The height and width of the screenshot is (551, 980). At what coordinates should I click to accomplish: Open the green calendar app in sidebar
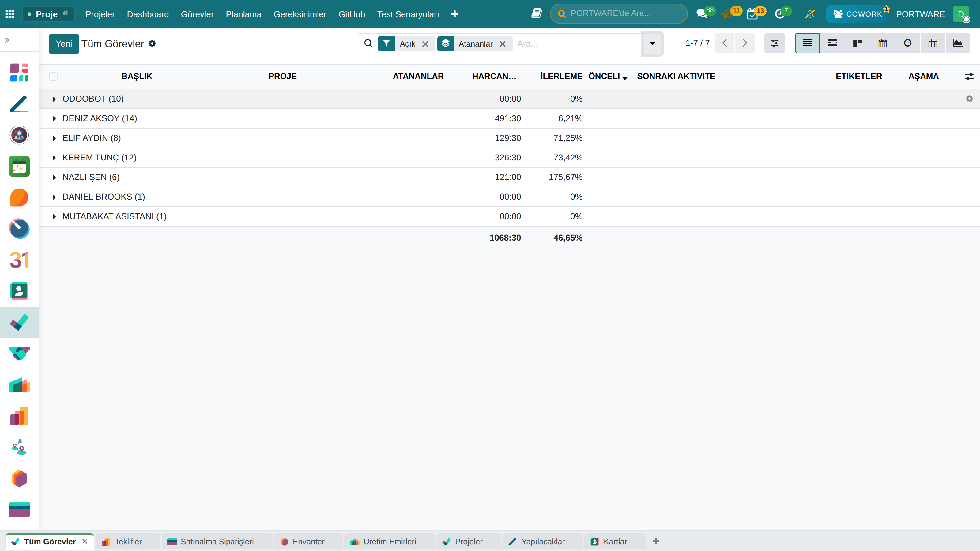click(x=19, y=166)
